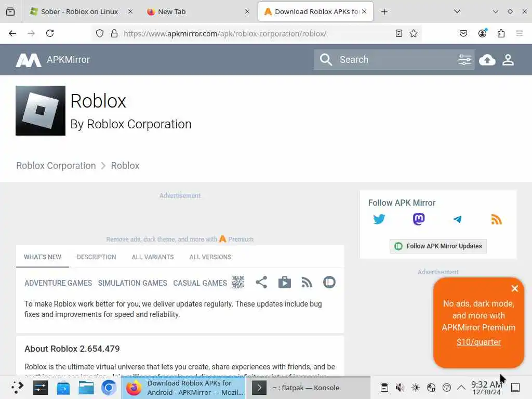
Task: Switch to the New Tab tab
Action: (198, 11)
